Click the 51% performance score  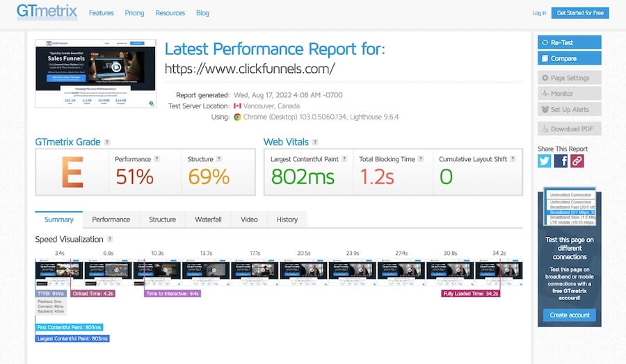click(134, 176)
